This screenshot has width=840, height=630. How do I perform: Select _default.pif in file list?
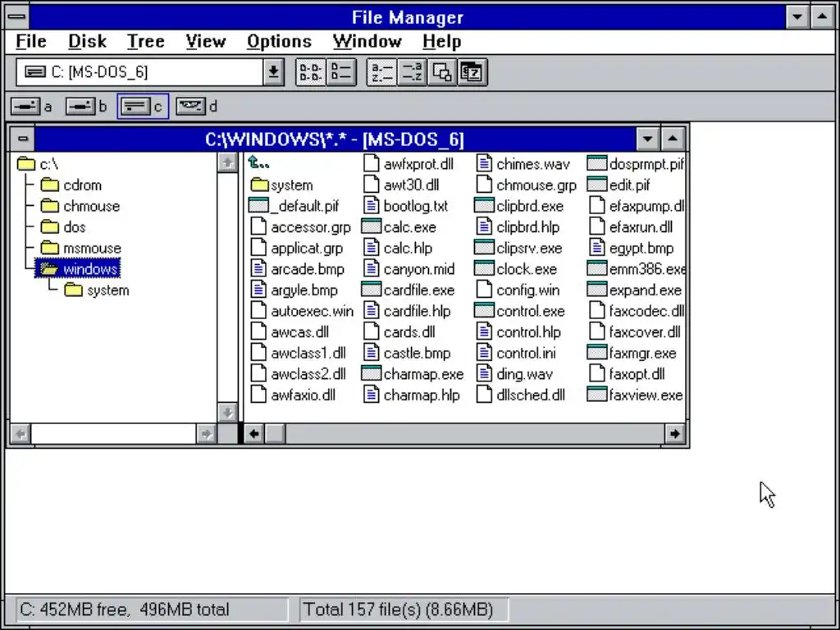click(294, 206)
